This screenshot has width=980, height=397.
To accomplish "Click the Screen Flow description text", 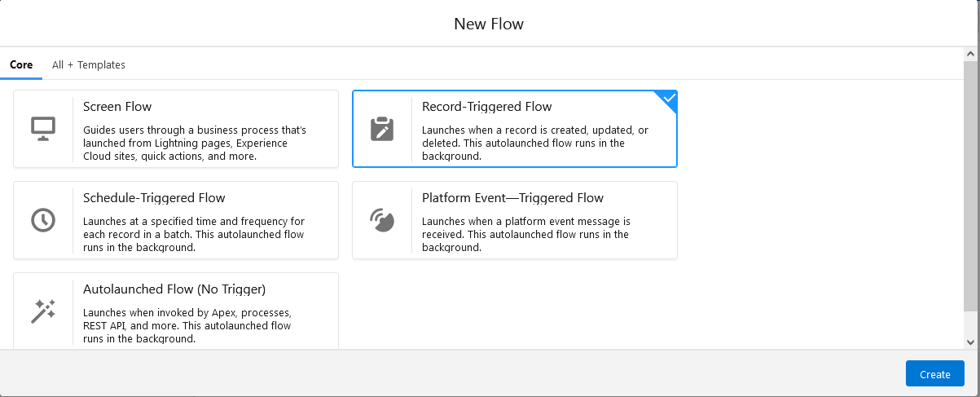I will click(195, 143).
